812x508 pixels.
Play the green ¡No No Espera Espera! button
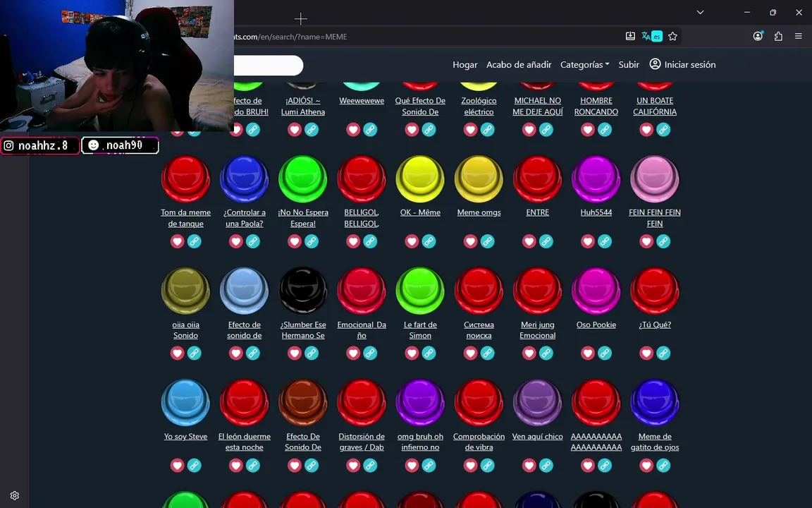coord(303,179)
